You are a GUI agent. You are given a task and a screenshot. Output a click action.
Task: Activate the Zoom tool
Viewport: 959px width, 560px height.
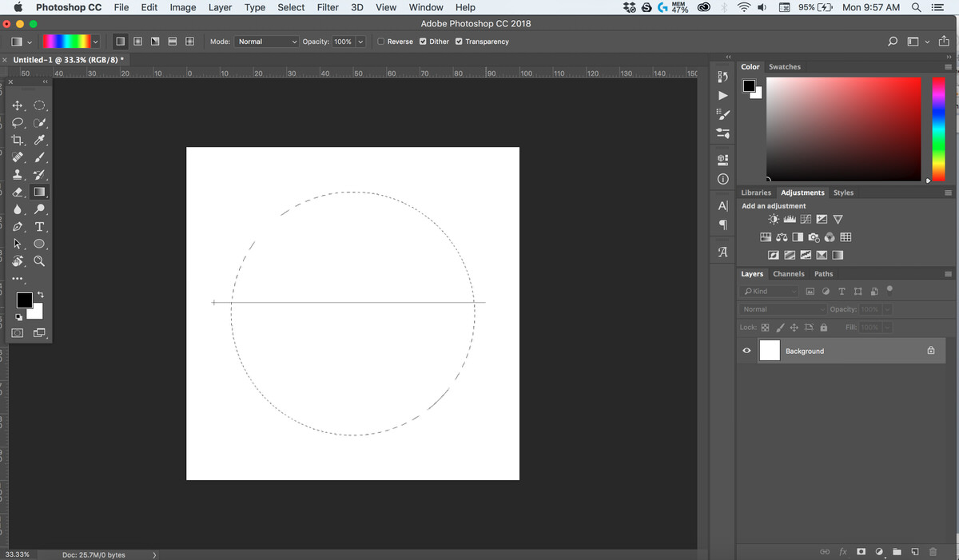(x=39, y=261)
